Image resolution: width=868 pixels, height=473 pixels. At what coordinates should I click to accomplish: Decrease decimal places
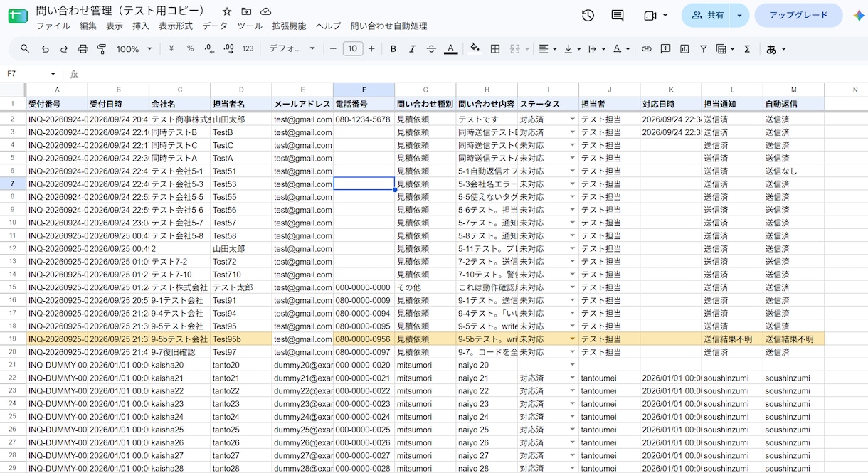pyautogui.click(x=209, y=49)
